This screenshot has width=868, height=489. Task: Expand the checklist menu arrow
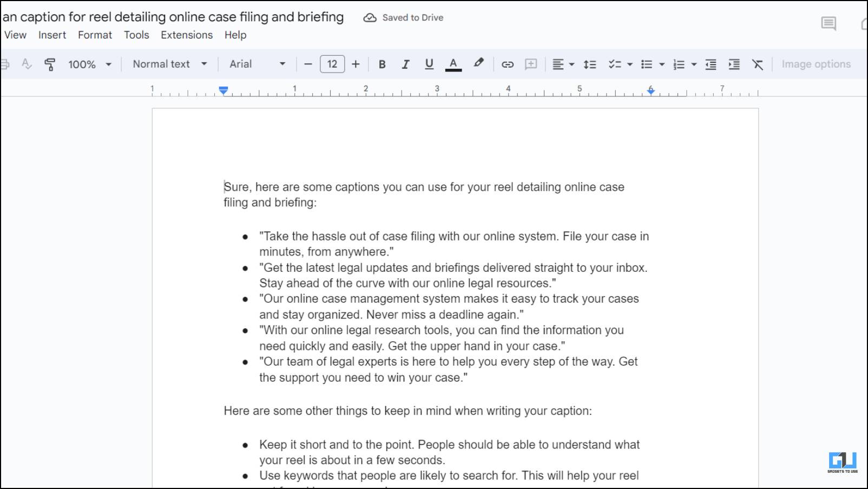click(630, 64)
